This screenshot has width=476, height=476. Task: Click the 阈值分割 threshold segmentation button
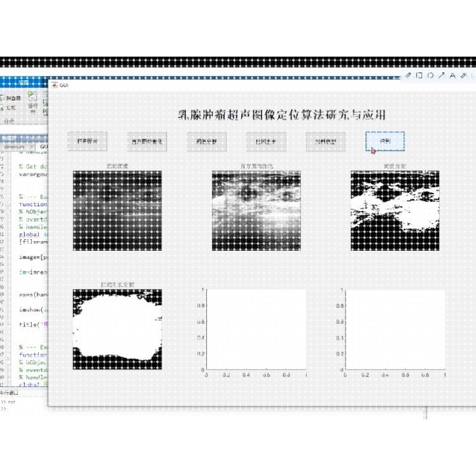click(206, 141)
